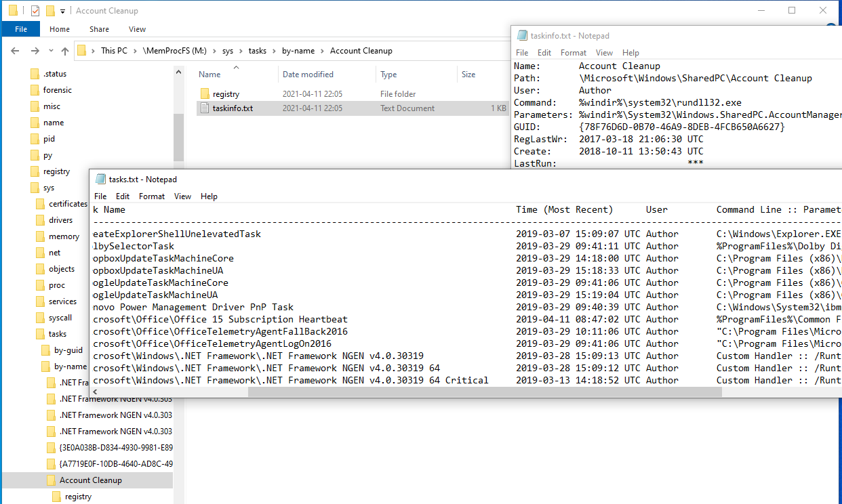Image resolution: width=842 pixels, height=504 pixels.
Task: Open View menu in tasks.txt Notepad
Action: tap(182, 196)
